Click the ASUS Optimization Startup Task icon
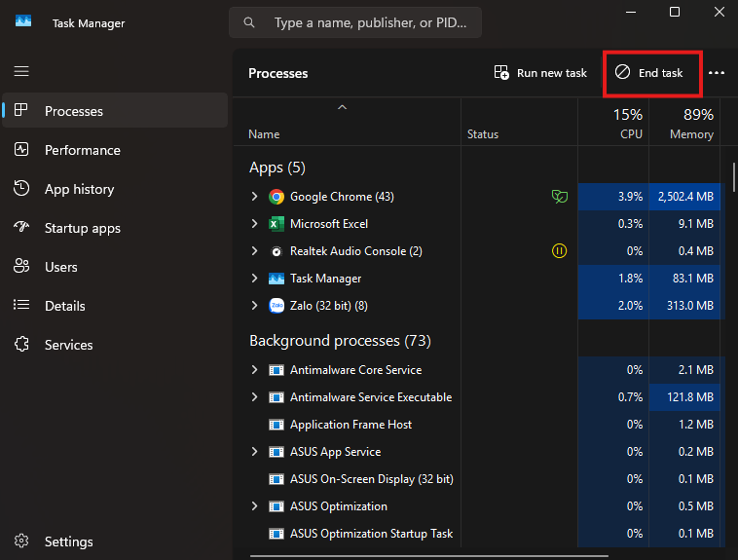 [x=277, y=534]
